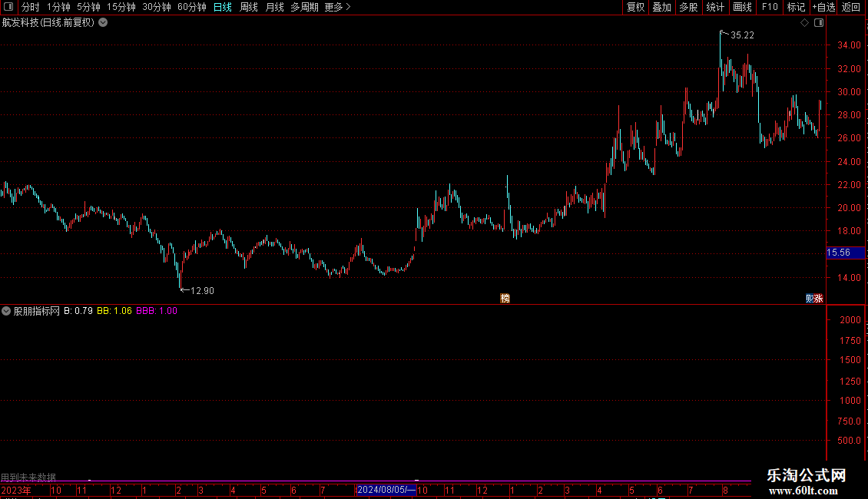The height and width of the screenshot is (499, 868).
Task: Click the BB: 1.06 indicator value
Action: pyautogui.click(x=114, y=311)
